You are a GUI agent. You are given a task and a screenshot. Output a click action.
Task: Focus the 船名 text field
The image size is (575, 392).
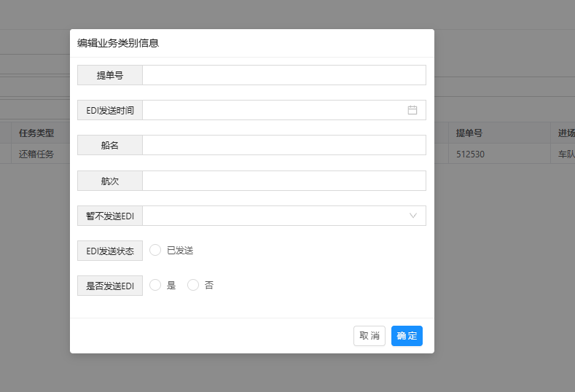[x=283, y=145]
